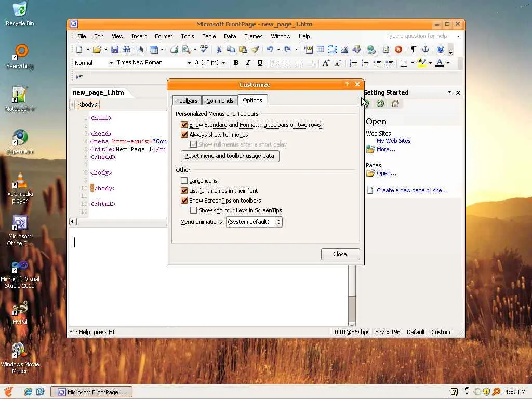Open the Getting Started pane dropdown arrow
Screen dimensions: 532x399
(449, 92)
